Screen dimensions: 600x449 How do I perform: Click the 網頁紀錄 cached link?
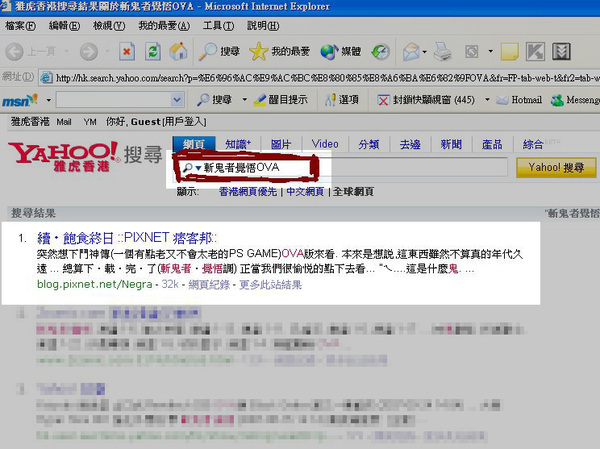pos(209,285)
